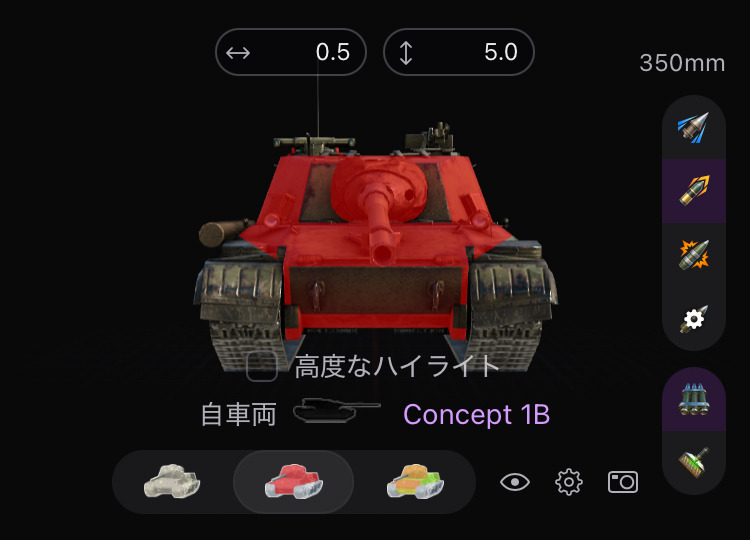Select the green brush tool icon

click(x=694, y=462)
